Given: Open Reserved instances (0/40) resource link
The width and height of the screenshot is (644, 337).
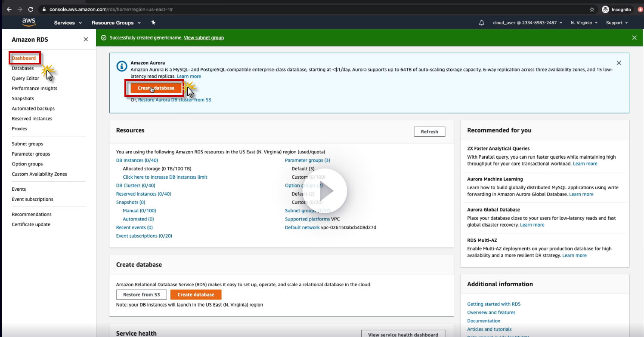Looking at the screenshot, I should 144,194.
